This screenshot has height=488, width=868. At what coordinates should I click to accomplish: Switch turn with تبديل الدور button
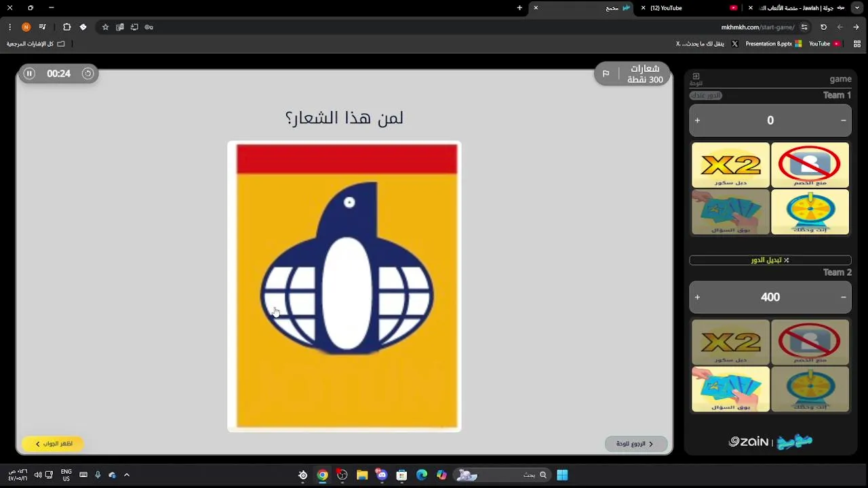(770, 260)
